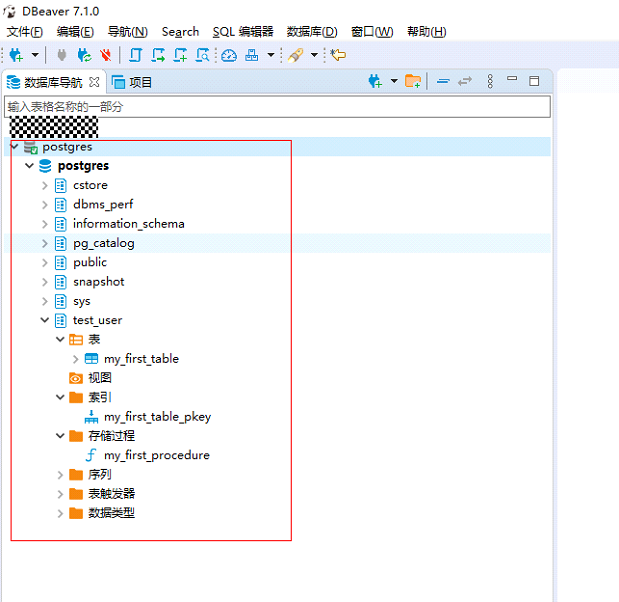Expand the 数据类型 data types folder

click(60, 514)
